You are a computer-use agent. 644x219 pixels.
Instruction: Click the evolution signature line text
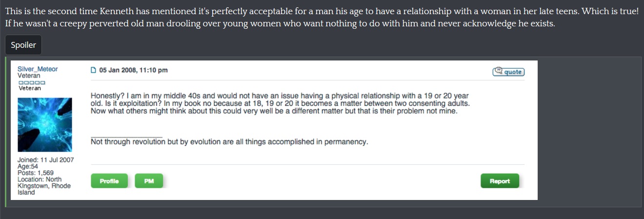229,142
